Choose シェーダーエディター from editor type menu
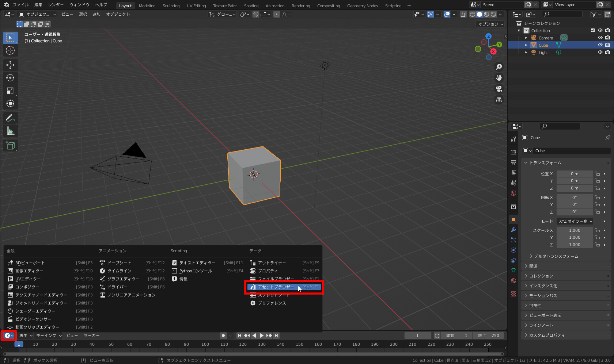 point(50,311)
